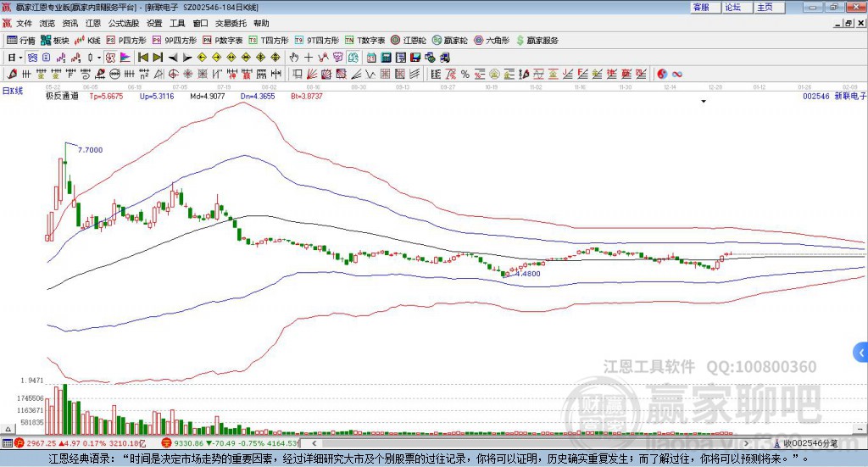This screenshot has width=868, height=467.
Task: Click the colored flag chart icon
Action: (x=125, y=58)
